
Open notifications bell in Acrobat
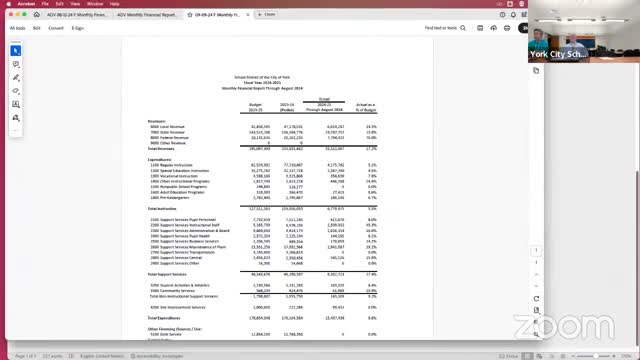coord(513,14)
